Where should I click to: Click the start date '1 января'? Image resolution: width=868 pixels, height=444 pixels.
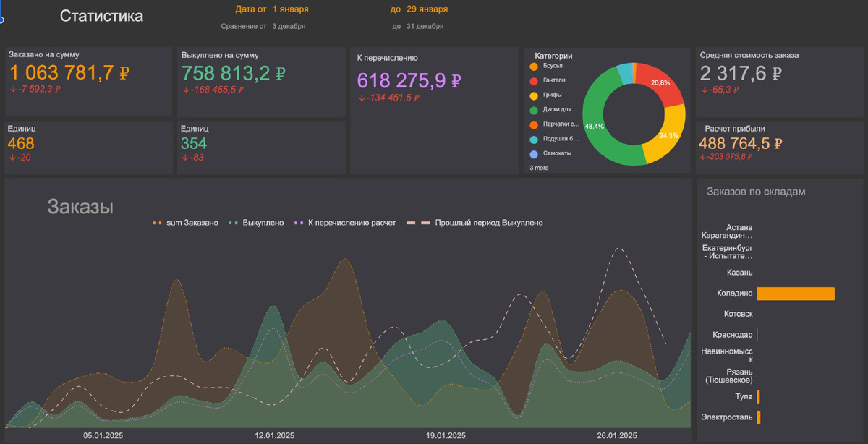291,9
